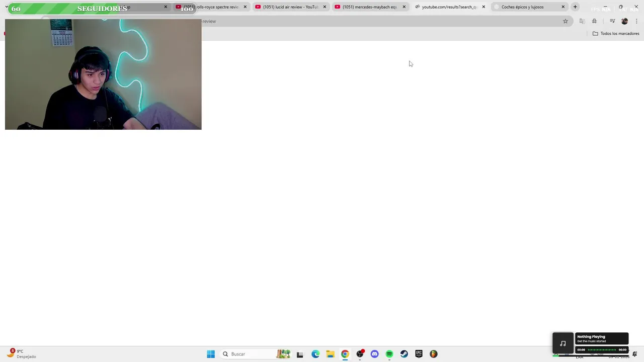Open the Chrome profile avatar
The image size is (644, 362).
click(x=625, y=21)
